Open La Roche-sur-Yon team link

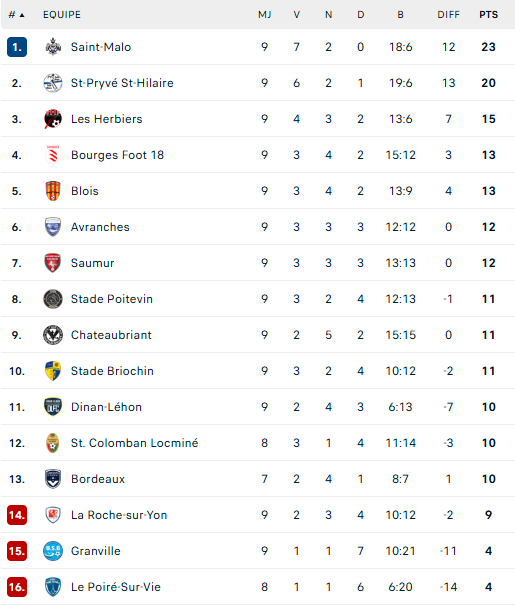tap(119, 515)
